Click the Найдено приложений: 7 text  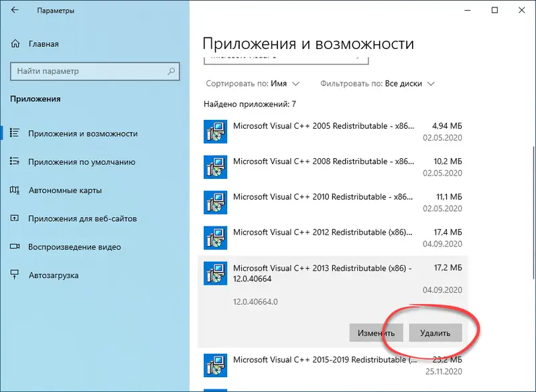click(x=250, y=104)
